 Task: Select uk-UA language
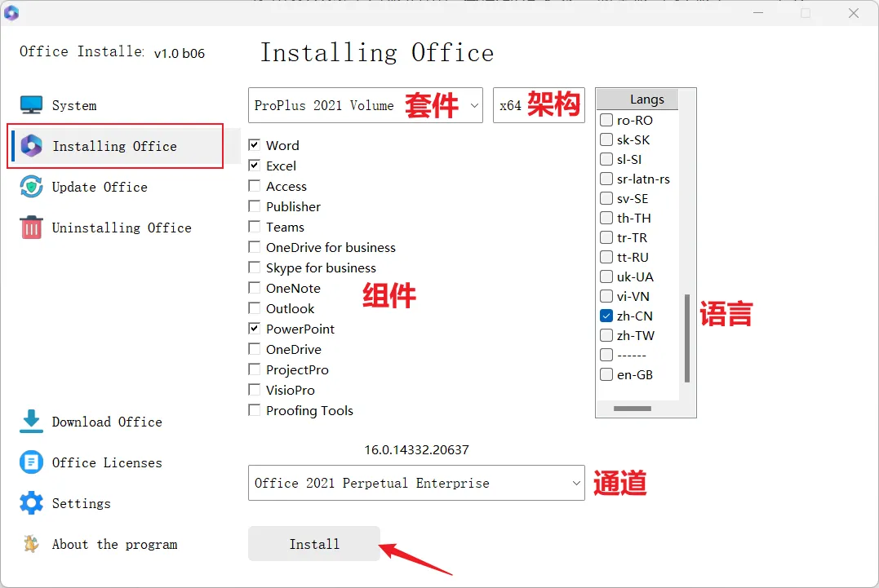(606, 276)
